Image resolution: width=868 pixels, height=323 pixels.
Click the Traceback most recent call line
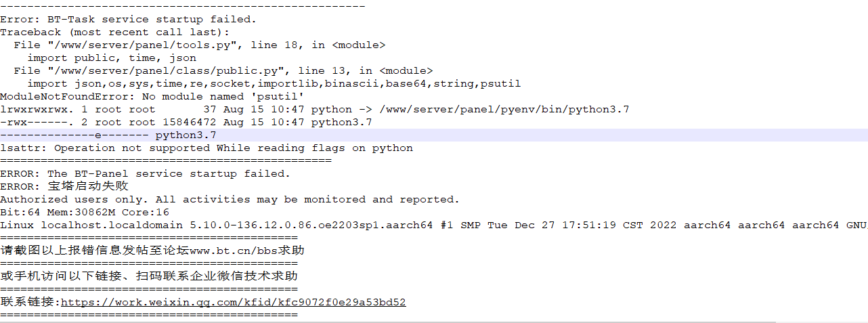(x=115, y=32)
